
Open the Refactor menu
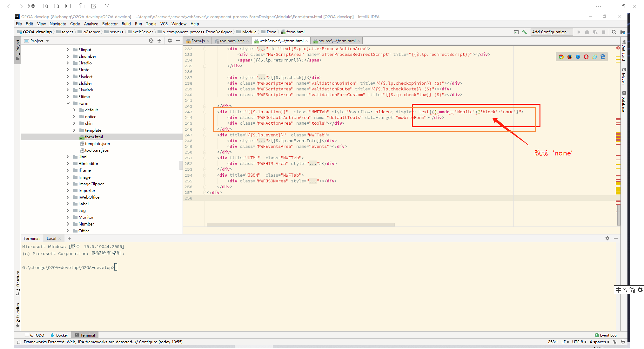pos(110,24)
